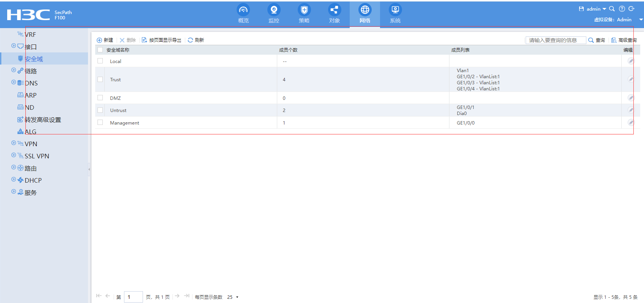Check the Trust row checkbox

(100, 79)
